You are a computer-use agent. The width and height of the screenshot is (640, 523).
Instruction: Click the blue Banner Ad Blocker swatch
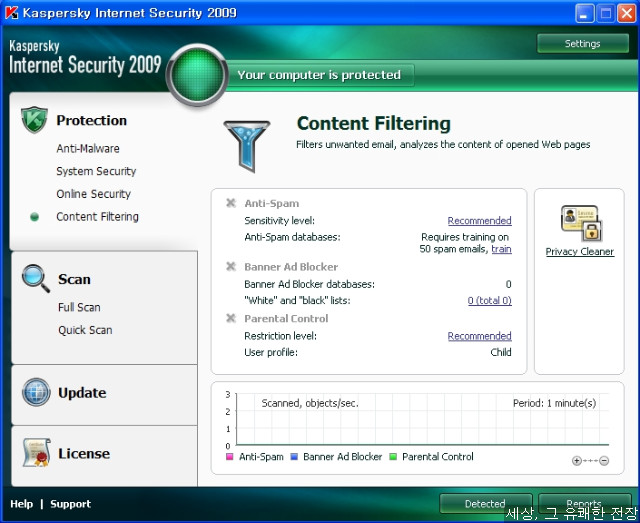coord(294,456)
